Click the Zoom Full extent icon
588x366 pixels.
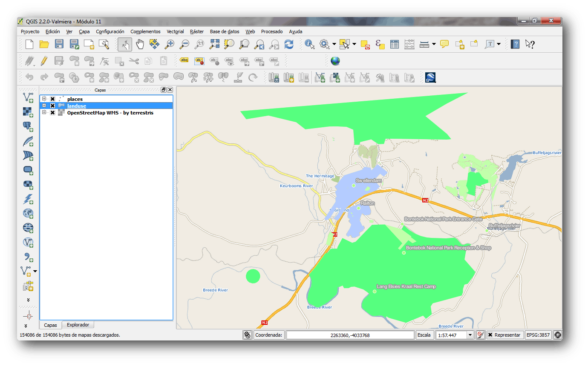tap(214, 44)
